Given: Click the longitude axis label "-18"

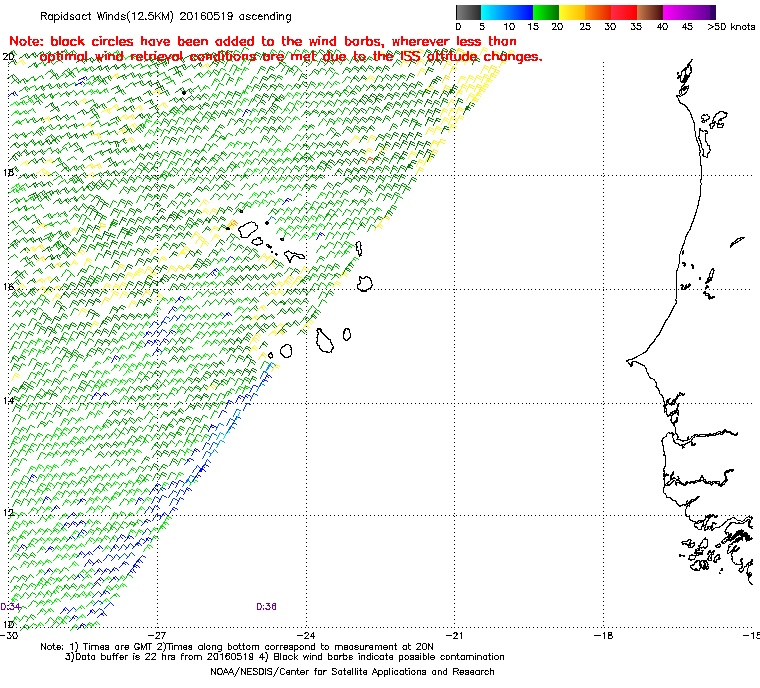Looking at the screenshot, I should click(x=603, y=635).
